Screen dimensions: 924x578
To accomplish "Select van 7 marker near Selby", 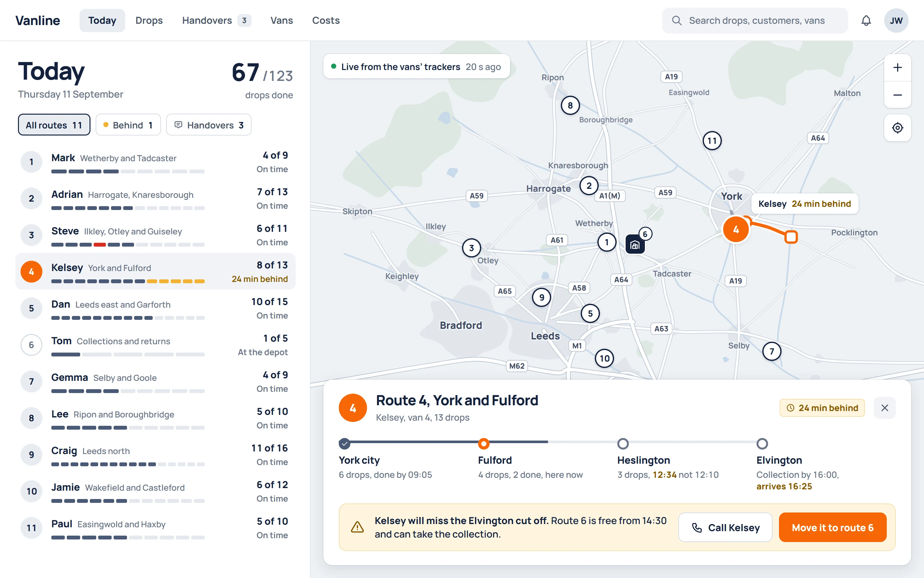I will 772,351.
